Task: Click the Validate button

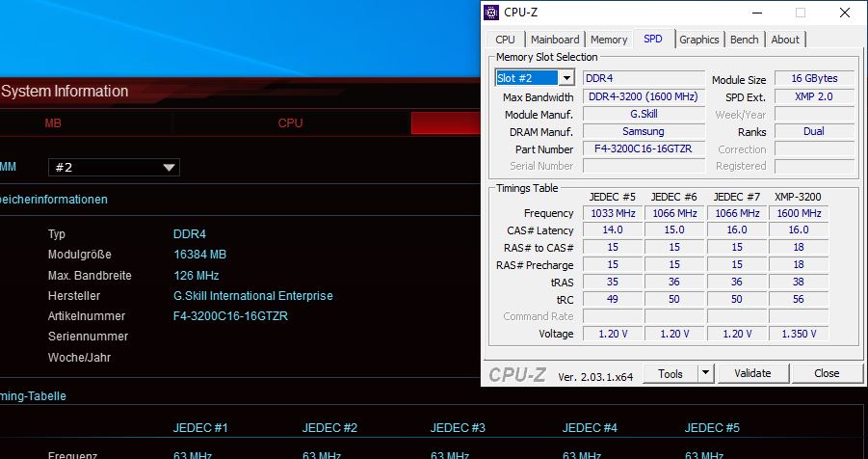Action: [752, 373]
